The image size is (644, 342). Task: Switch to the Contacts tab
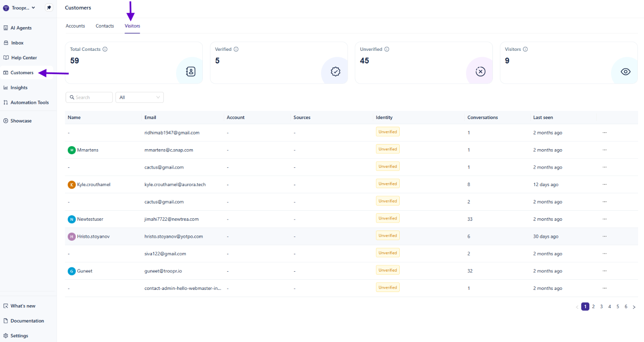click(105, 26)
